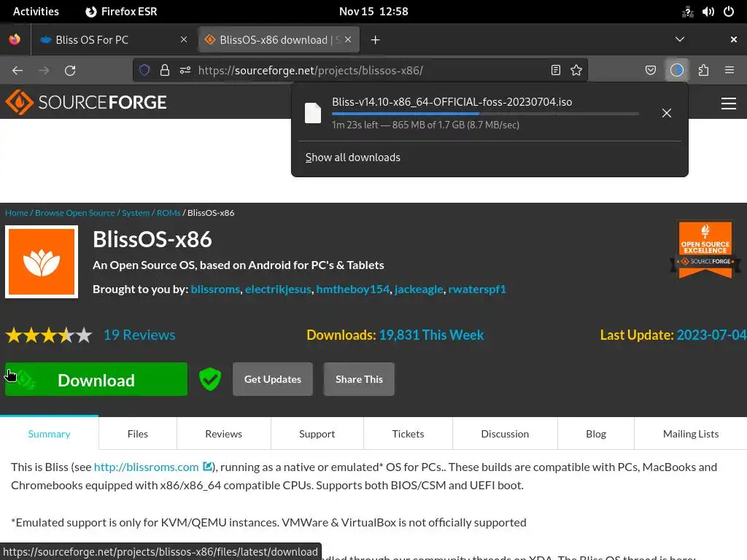747x560 pixels.
Task: Switch to the Files tab
Action: [x=138, y=434]
